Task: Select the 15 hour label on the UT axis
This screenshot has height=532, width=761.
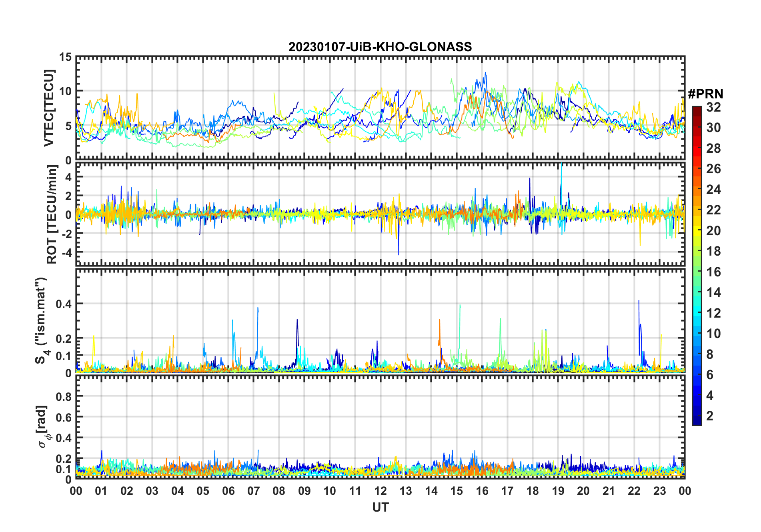Action: click(x=457, y=491)
